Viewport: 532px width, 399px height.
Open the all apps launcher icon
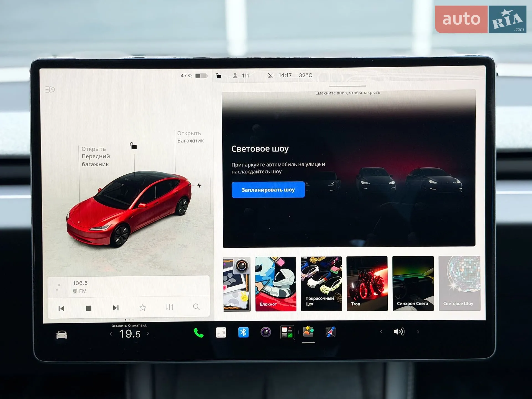pos(287,332)
